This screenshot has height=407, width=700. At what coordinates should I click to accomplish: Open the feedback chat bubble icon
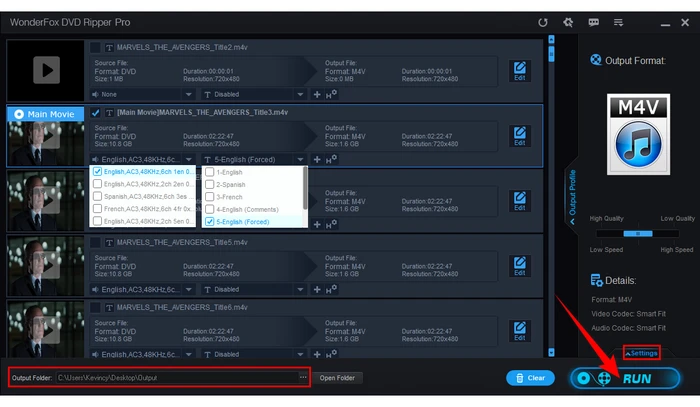point(593,22)
